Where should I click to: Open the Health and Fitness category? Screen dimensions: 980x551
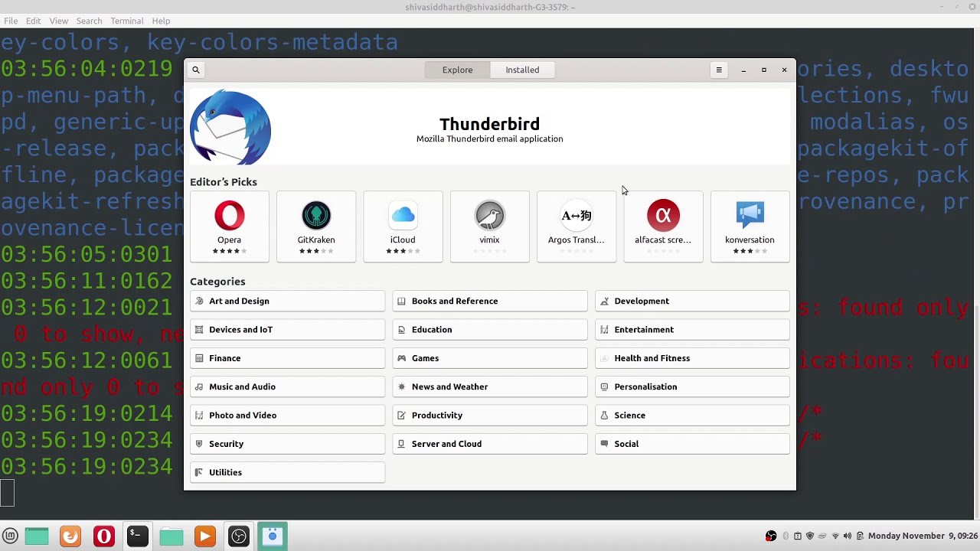692,358
